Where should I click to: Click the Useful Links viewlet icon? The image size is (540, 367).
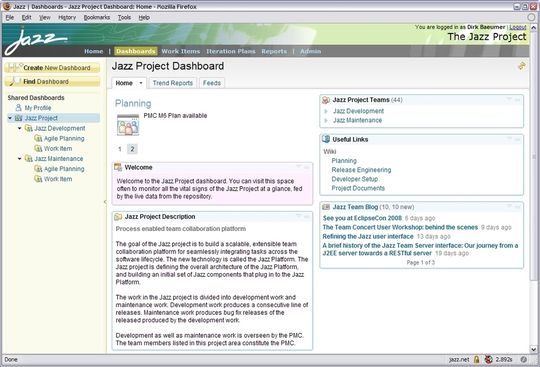point(326,139)
